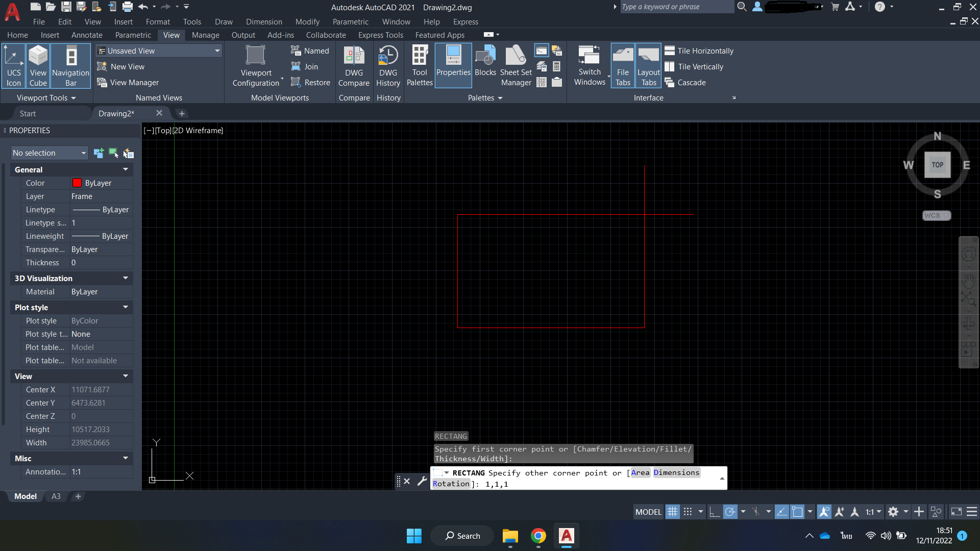Viewport: 980px width, 551px height.
Task: Toggle the Layout Tabs button
Action: pos(649,66)
